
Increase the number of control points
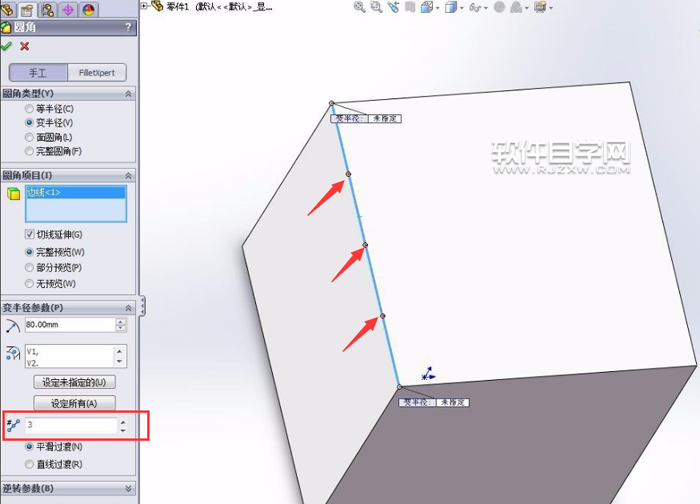point(123,422)
